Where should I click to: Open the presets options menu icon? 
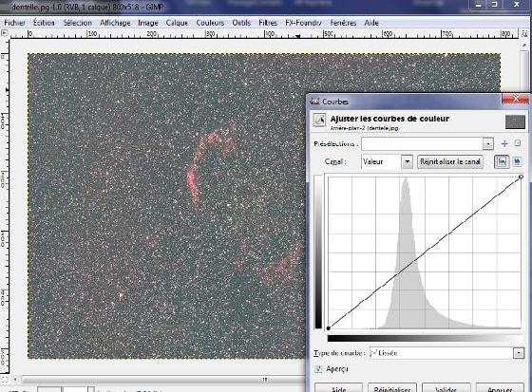coord(518,143)
